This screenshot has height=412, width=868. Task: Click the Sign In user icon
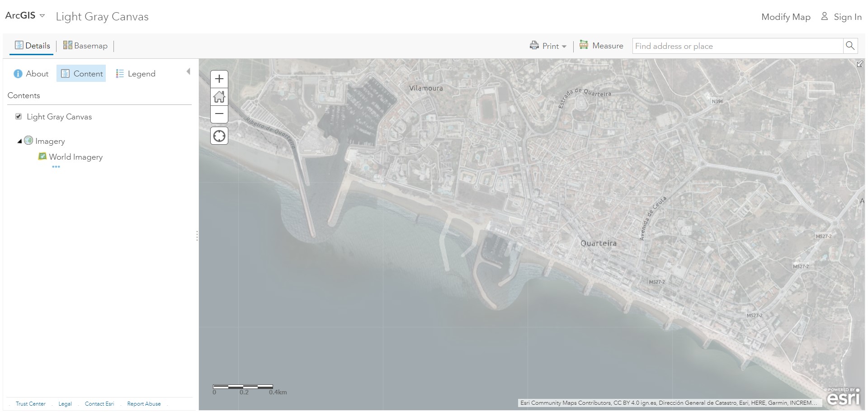825,16
